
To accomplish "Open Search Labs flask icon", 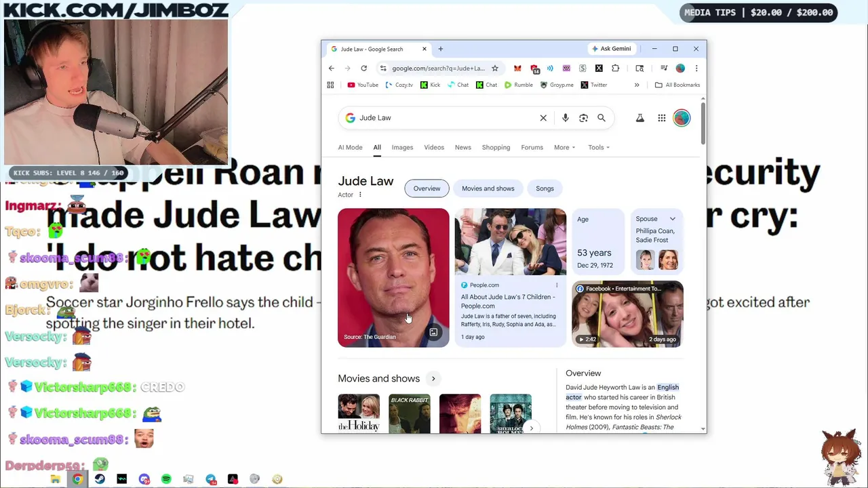I will click(639, 118).
